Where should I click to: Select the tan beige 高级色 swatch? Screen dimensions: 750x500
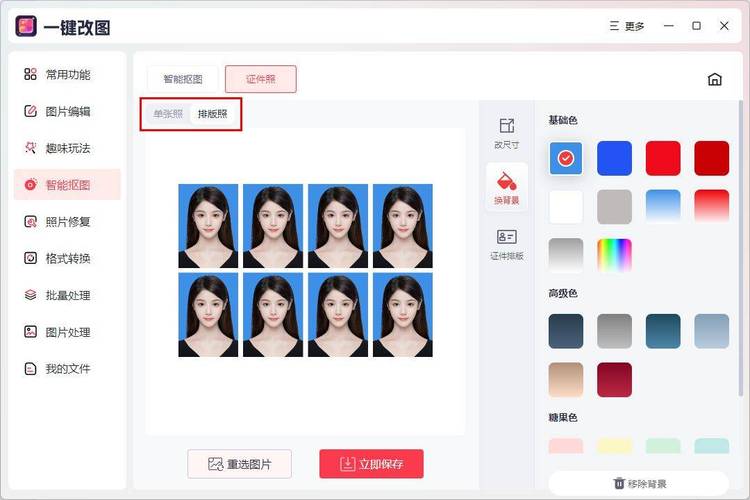point(566,379)
